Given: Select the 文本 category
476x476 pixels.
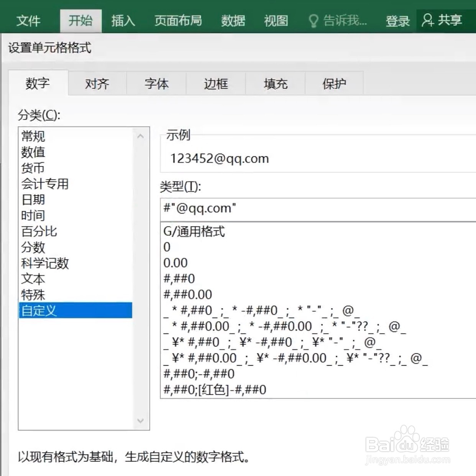Looking at the screenshot, I should [33, 279].
